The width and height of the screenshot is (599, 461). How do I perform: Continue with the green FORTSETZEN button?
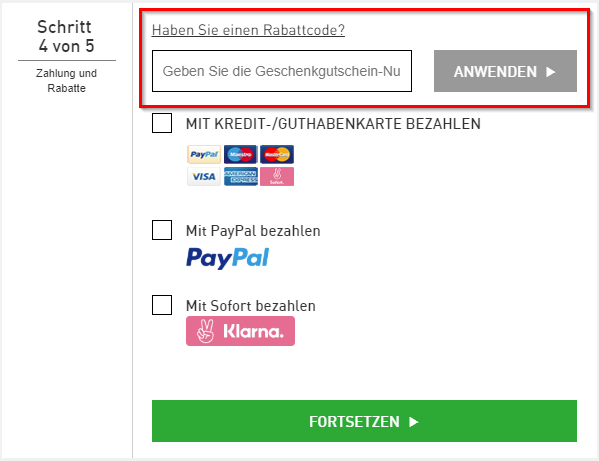pos(364,421)
